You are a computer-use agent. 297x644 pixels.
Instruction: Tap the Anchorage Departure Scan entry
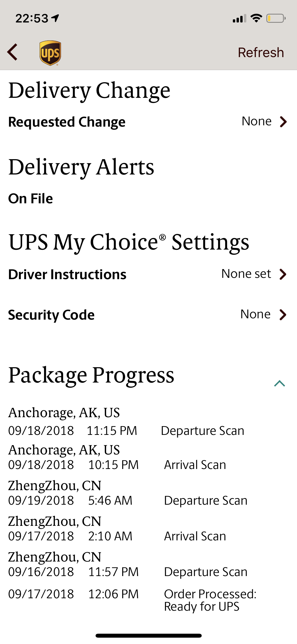tap(202, 431)
